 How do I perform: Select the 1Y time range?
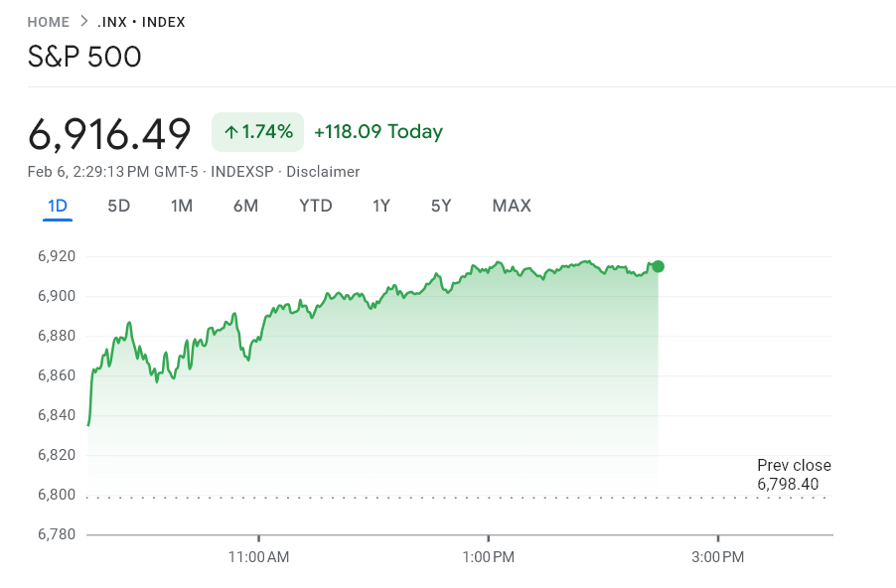pos(381,206)
